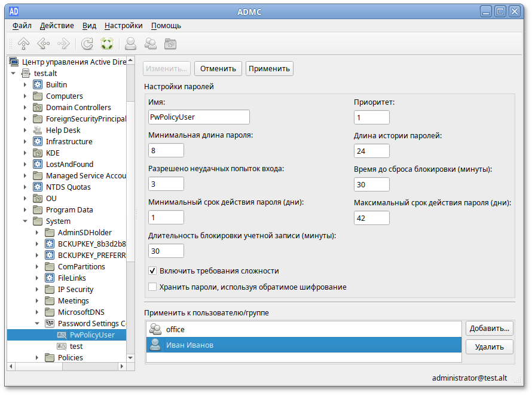Click the navigate up toolbar icon
The height and width of the screenshot is (395, 532).
[x=23, y=44]
